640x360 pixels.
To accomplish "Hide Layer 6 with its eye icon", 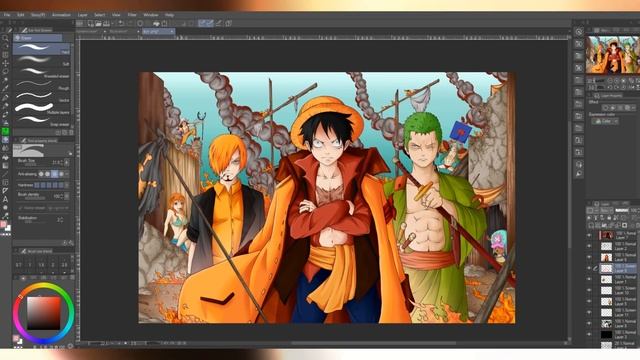I will click(x=589, y=257).
